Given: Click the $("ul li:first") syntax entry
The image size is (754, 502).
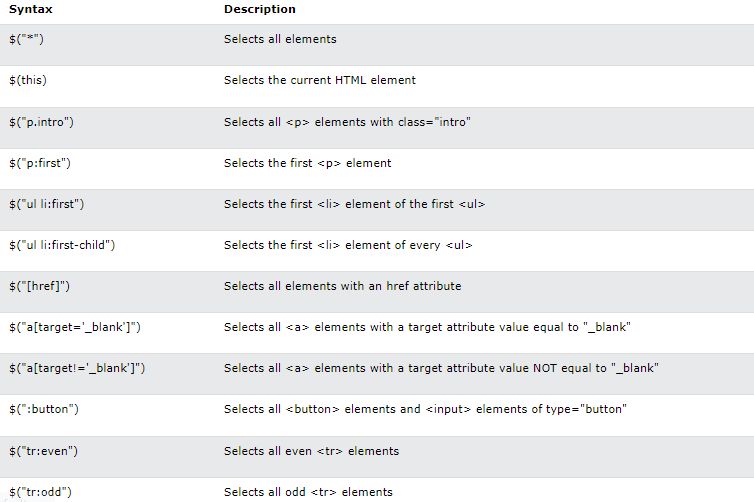Looking at the screenshot, I should pyautogui.click(x=47, y=204).
